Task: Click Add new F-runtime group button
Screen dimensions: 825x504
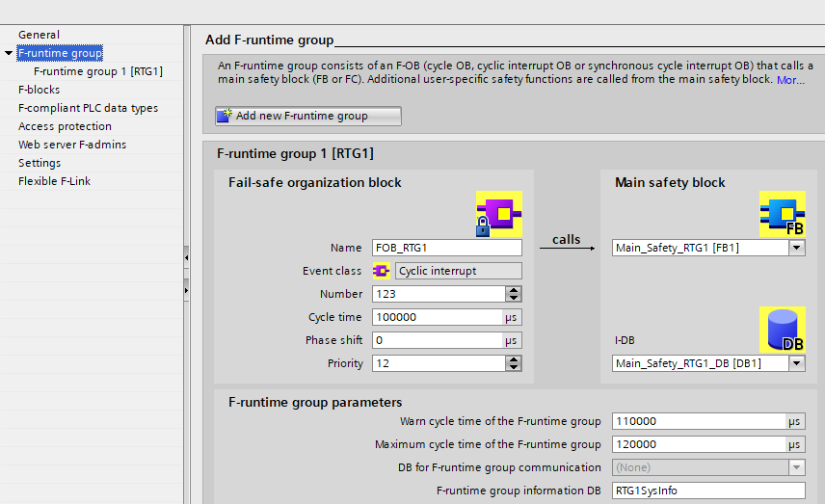Action: (307, 116)
